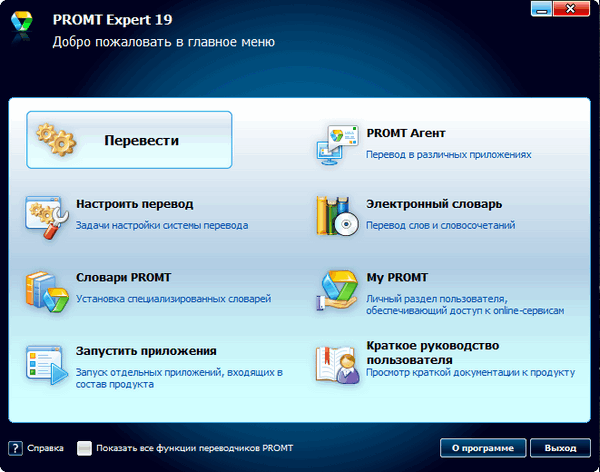The height and width of the screenshot is (472, 600).
Task: Click the Словари PROMT books icon
Action: [x=47, y=292]
